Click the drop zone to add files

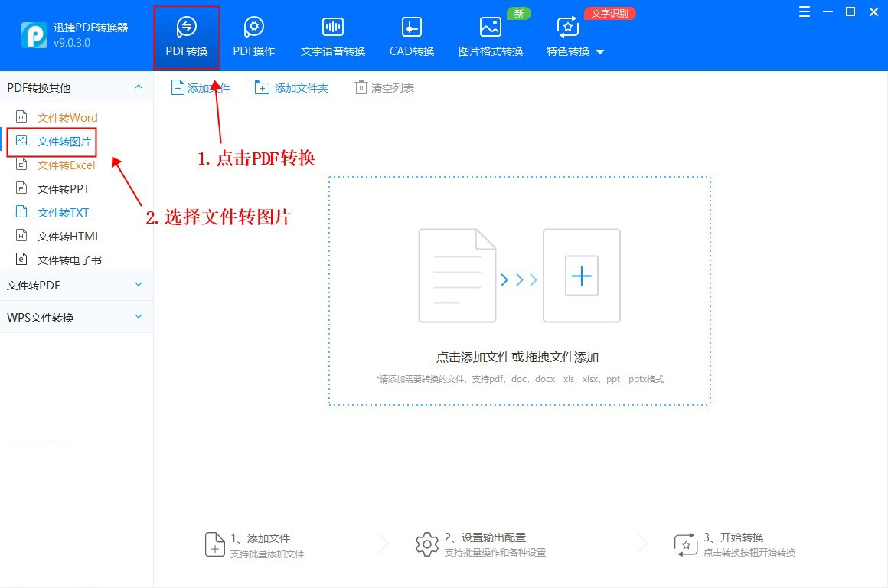click(520, 291)
